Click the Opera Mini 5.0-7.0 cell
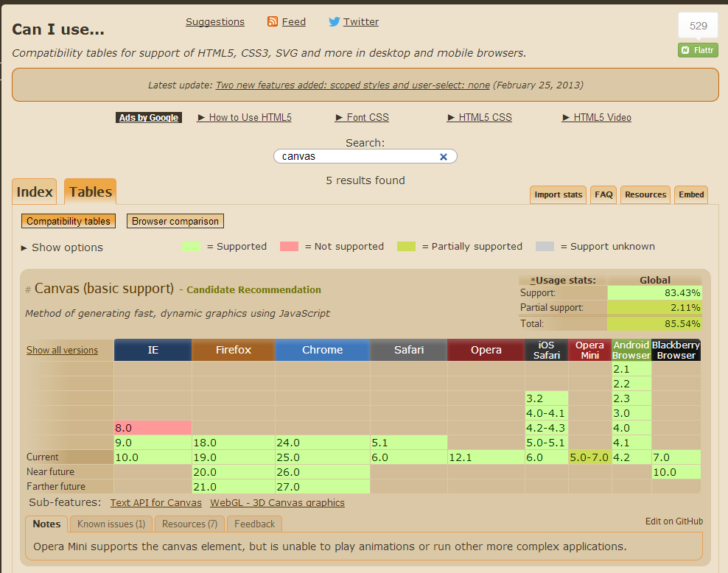This screenshot has width=728, height=573. tap(590, 457)
